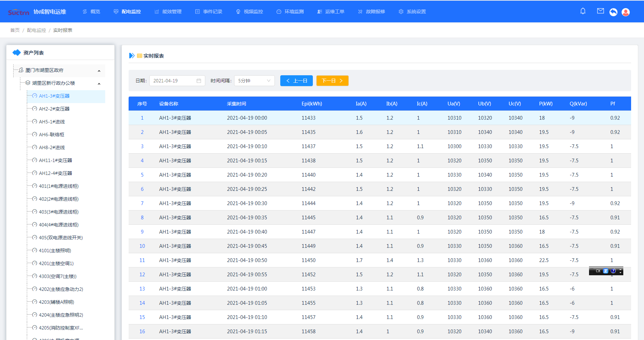The width and height of the screenshot is (644, 340).
Task: Click the table icon beside 实时报表 title
Action: (139, 56)
